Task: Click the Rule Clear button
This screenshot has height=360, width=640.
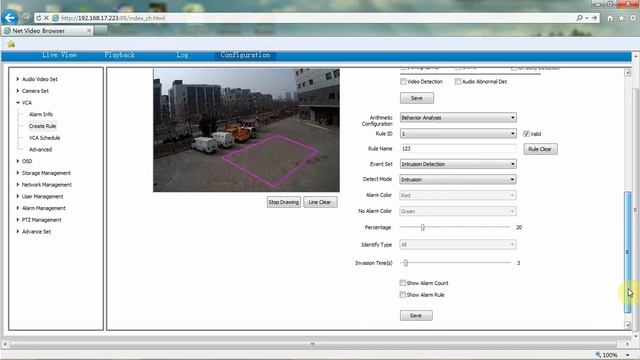Action: pos(540,149)
